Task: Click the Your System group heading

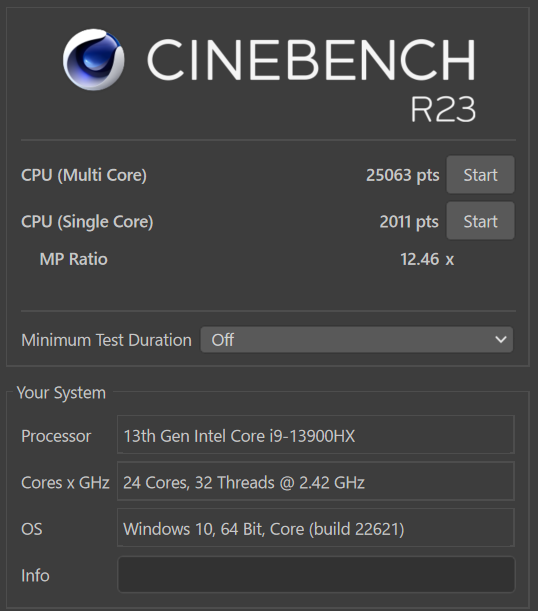Action: [61, 393]
